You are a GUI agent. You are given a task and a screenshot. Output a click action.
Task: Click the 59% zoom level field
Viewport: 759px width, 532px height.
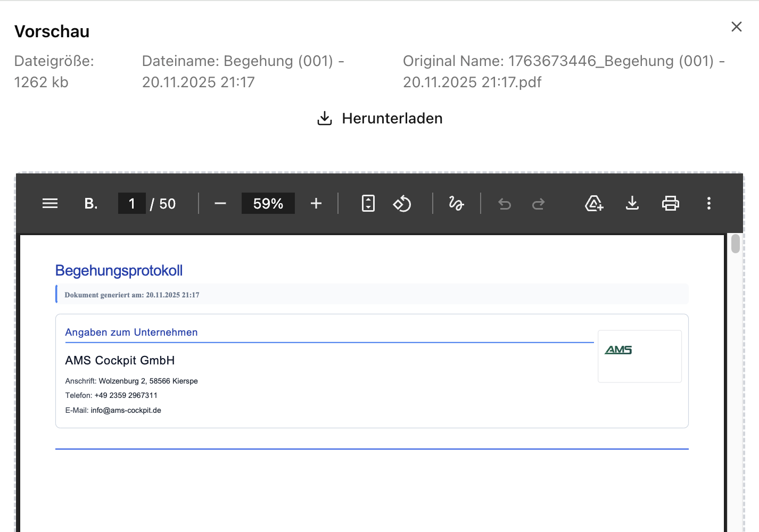[x=268, y=203]
